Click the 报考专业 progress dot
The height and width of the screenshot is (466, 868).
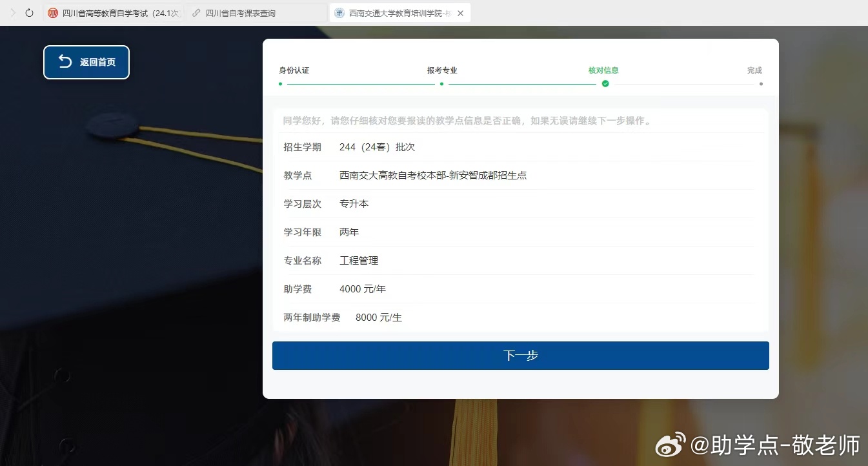coord(441,84)
